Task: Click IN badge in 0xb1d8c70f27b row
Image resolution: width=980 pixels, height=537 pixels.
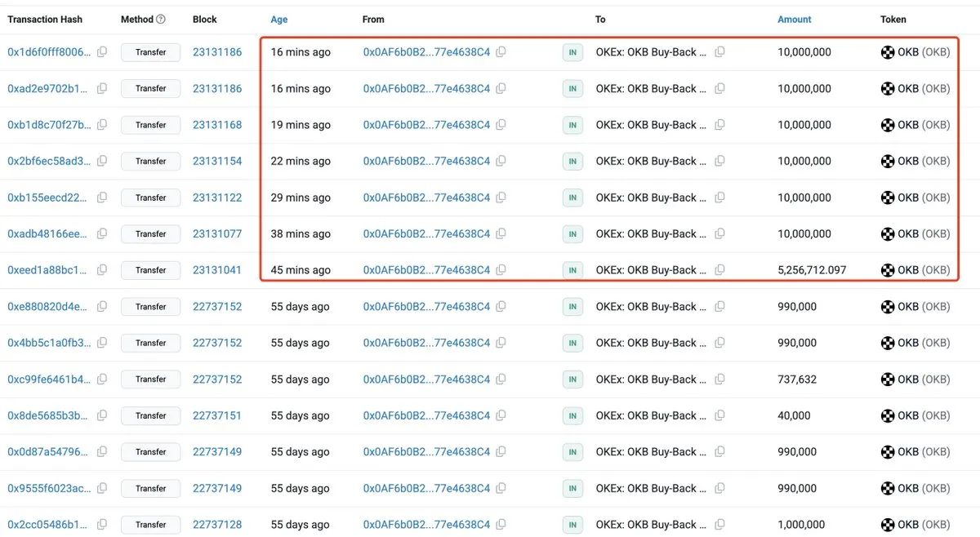Action: coord(572,125)
